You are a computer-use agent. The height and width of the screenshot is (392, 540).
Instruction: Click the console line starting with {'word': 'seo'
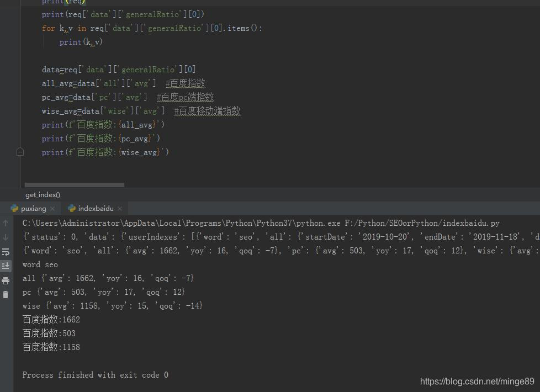pos(281,251)
